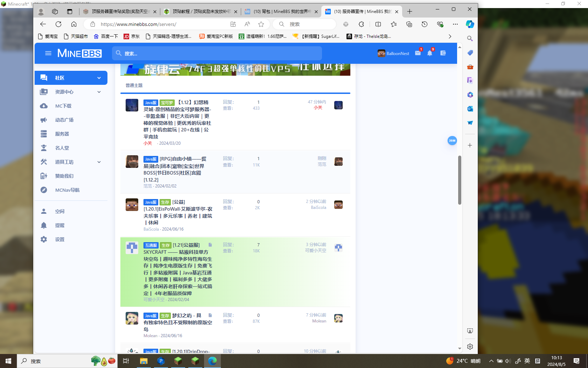Click the 道具工坊 tools icon
588x368 pixels.
[44, 162]
